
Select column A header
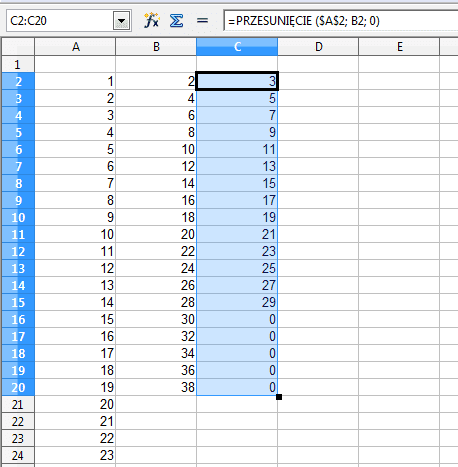(75, 47)
